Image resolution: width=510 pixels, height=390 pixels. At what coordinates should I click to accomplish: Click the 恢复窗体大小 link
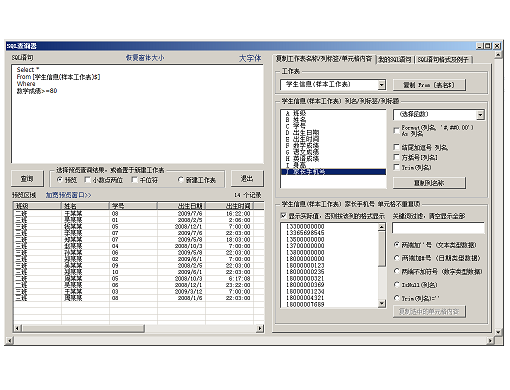(145, 58)
